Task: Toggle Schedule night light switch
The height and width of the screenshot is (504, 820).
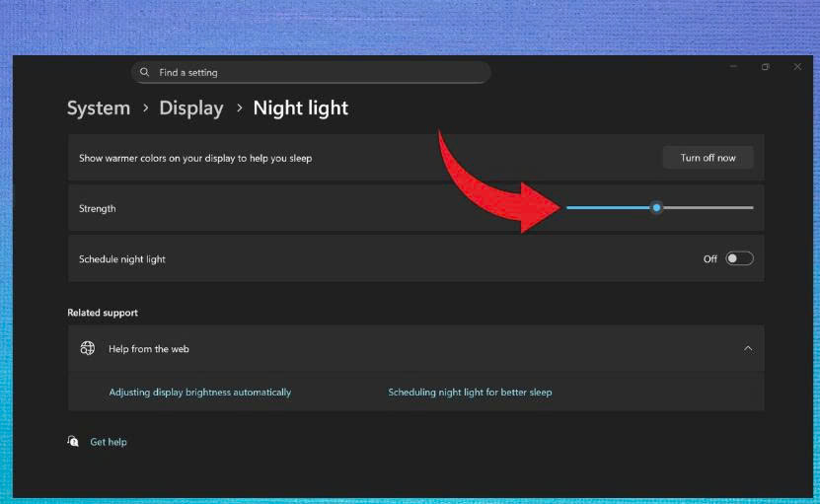Action: [x=739, y=258]
